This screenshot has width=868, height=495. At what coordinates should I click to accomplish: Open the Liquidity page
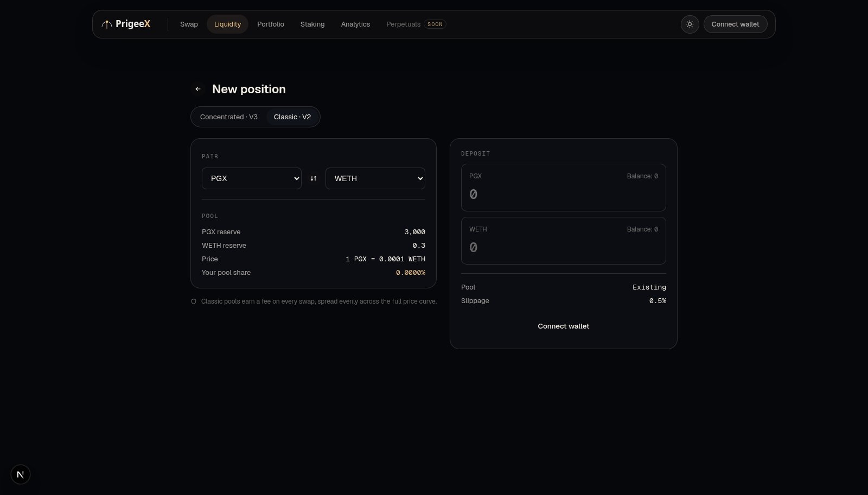coord(227,24)
